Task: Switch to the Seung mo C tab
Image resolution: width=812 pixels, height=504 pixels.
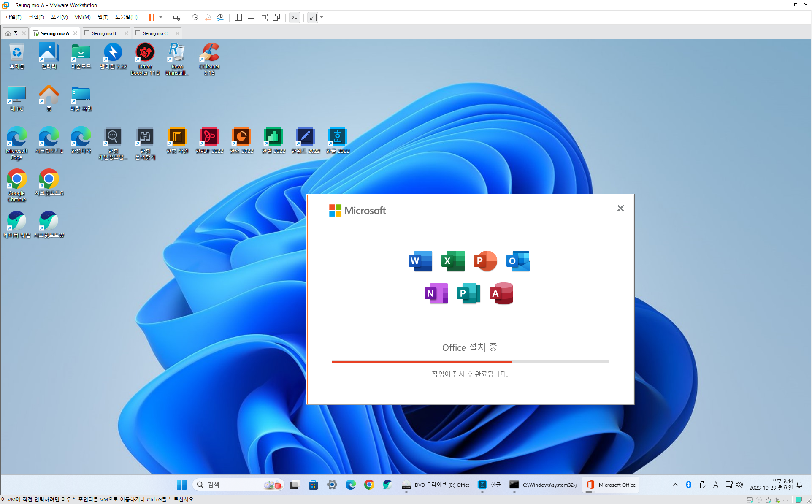Action: (x=155, y=33)
